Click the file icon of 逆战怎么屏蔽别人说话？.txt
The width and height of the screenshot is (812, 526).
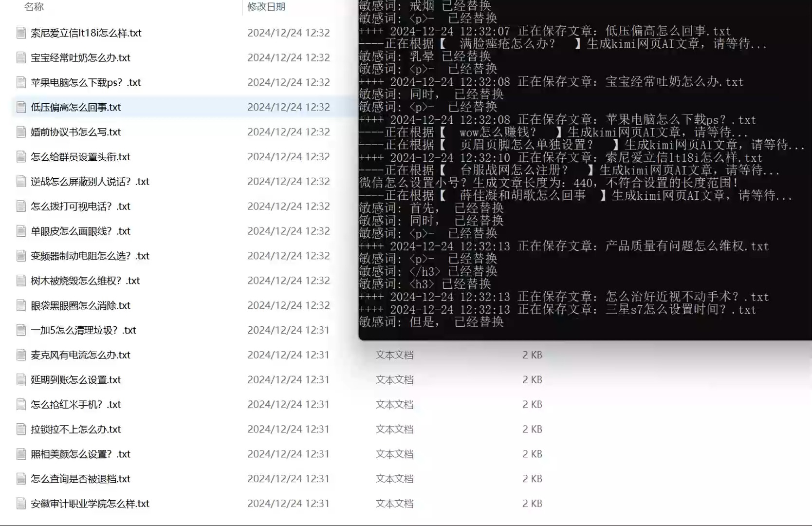click(21, 182)
